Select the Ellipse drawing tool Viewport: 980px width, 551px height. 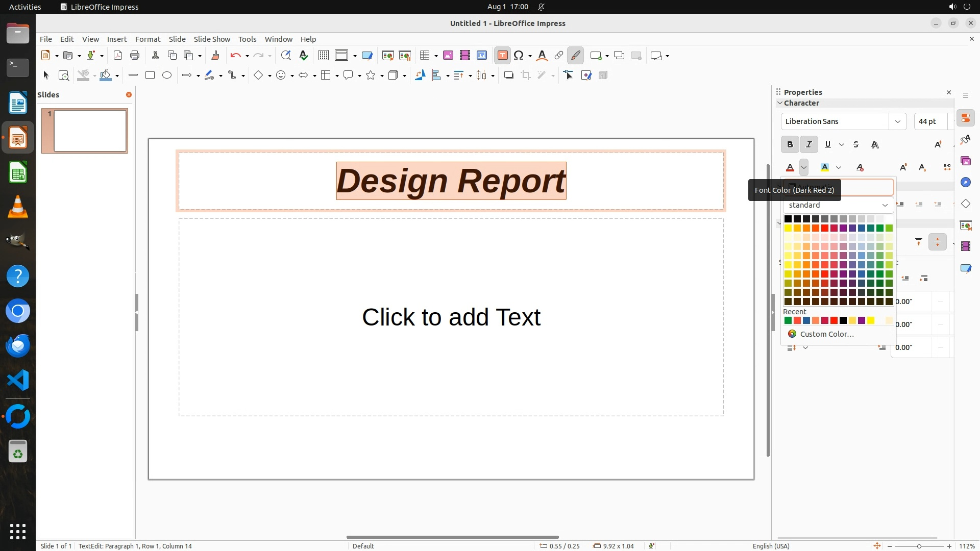pos(167,76)
